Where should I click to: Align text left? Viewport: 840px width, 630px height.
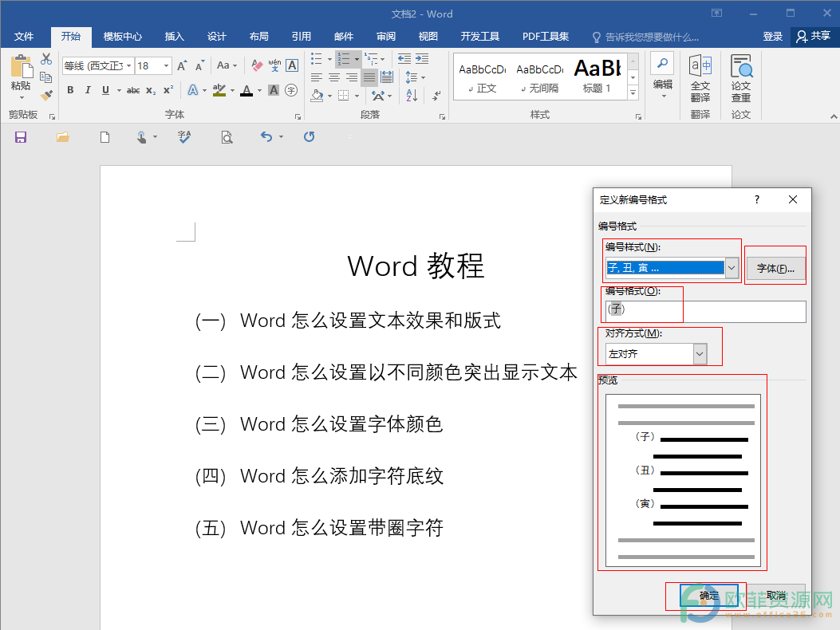tap(317, 77)
